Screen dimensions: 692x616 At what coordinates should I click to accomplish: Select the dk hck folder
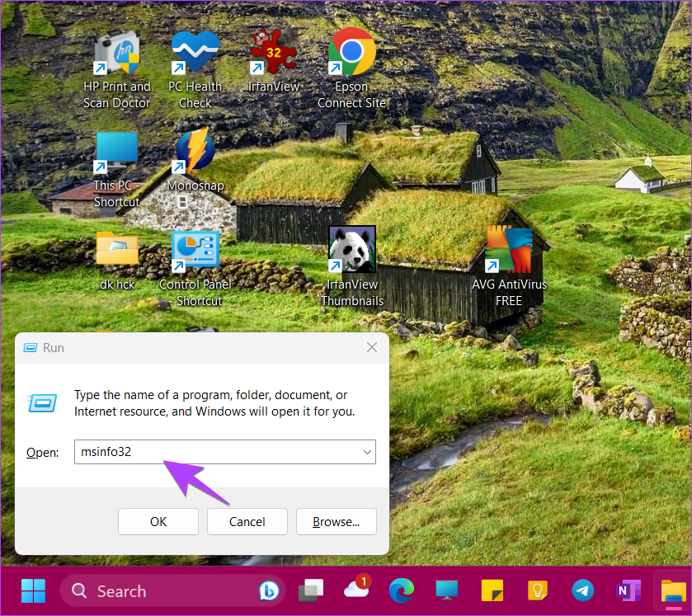(x=116, y=250)
